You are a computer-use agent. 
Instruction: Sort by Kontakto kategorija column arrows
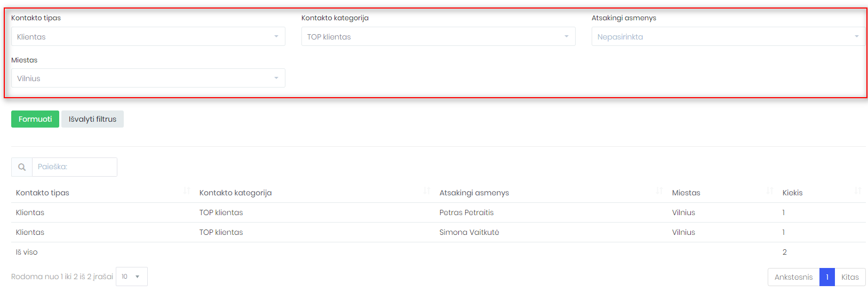[x=427, y=191]
